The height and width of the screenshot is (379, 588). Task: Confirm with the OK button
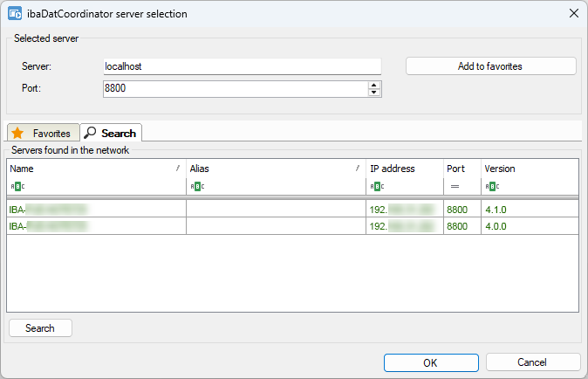(431, 363)
